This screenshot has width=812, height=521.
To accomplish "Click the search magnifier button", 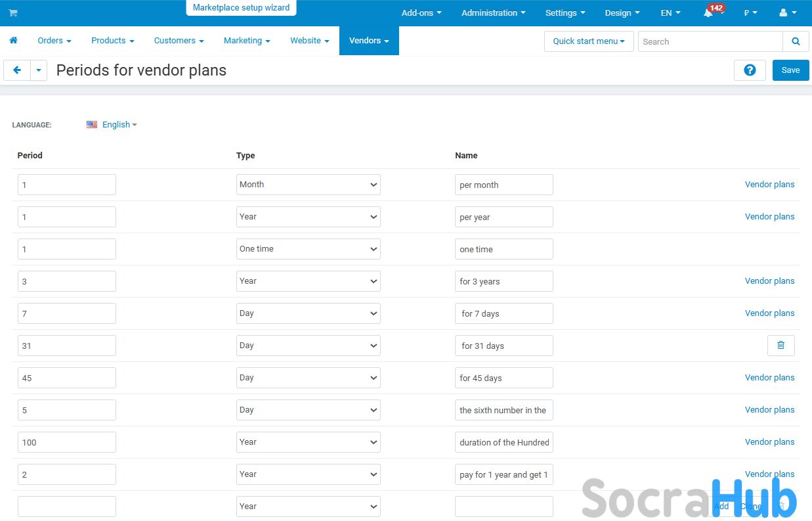I will coord(796,41).
